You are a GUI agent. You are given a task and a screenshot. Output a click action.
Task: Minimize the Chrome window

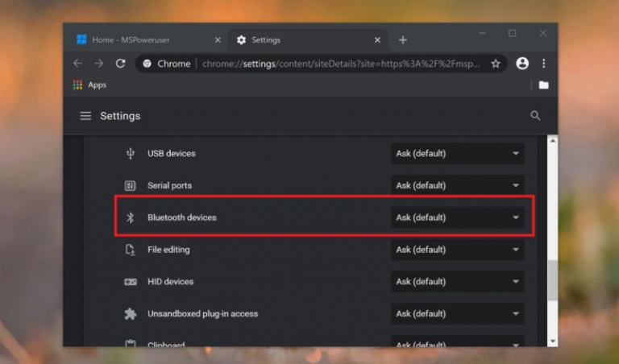[x=482, y=33]
